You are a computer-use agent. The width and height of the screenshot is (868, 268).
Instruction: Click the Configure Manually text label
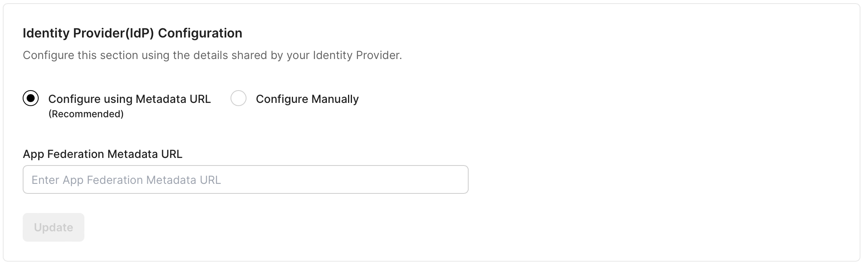307,99
